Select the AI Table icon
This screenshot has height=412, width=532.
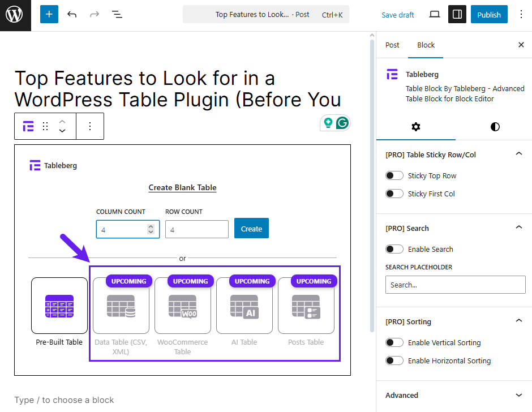tap(244, 306)
